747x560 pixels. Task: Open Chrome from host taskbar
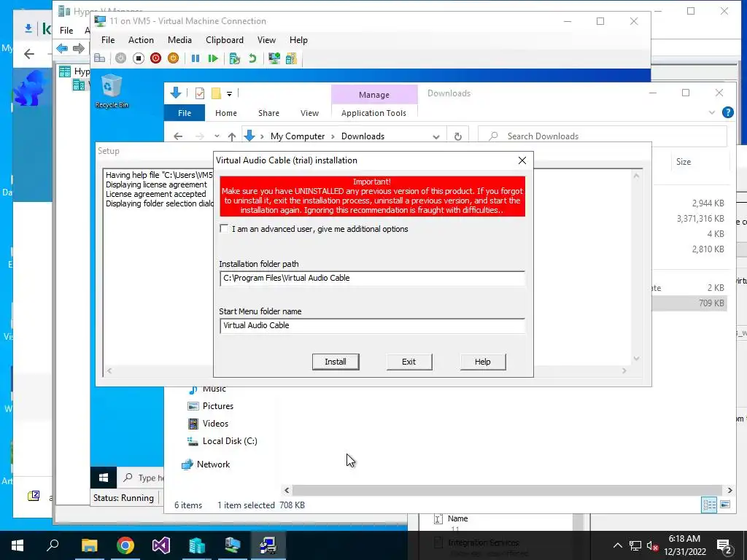(x=125, y=545)
